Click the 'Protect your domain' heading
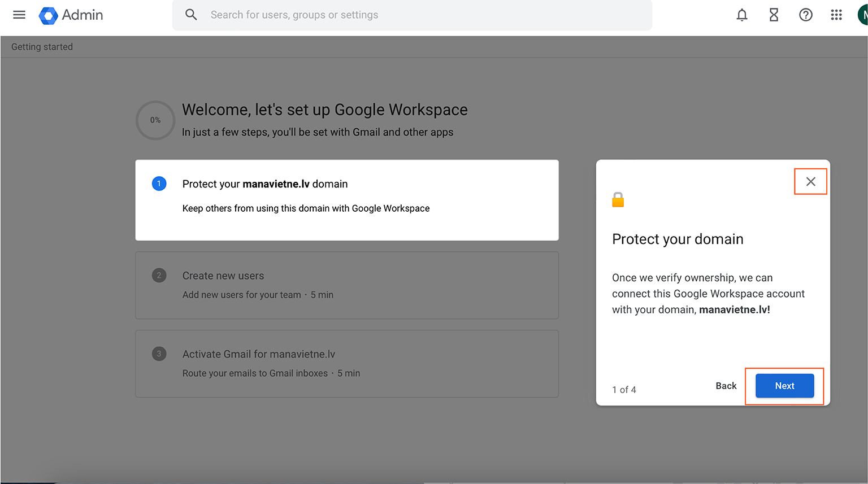 click(678, 239)
